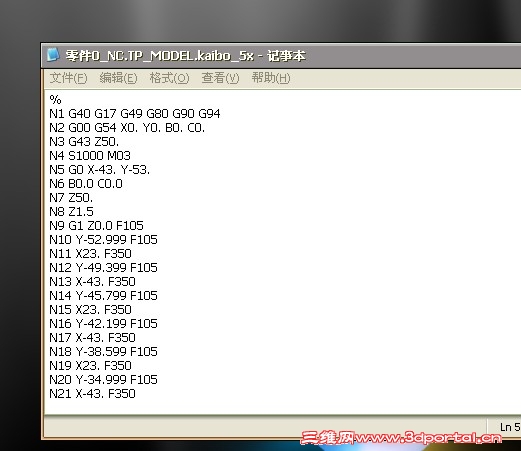Click line N4 S1000 M03
This screenshot has width=521, height=451.
click(90, 156)
